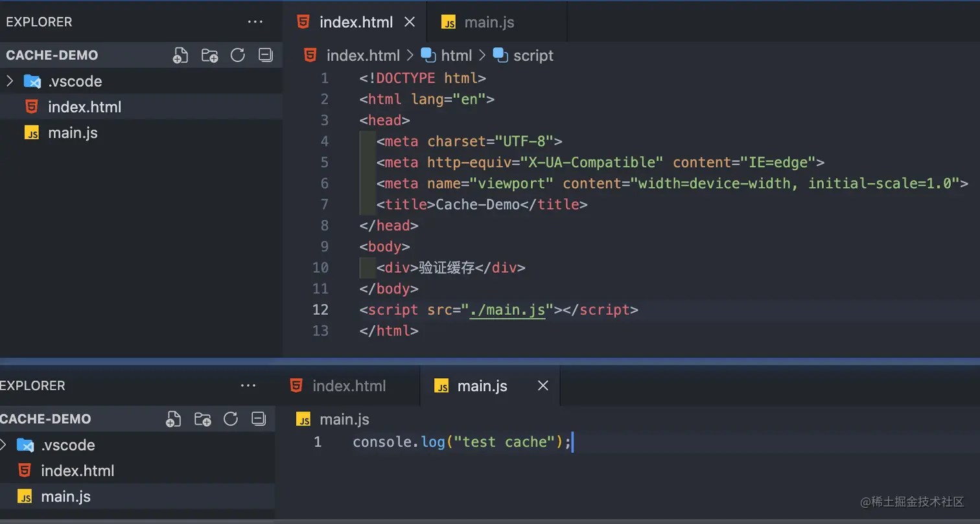
Task: Click the closing head tag on line 8
Action: click(389, 225)
